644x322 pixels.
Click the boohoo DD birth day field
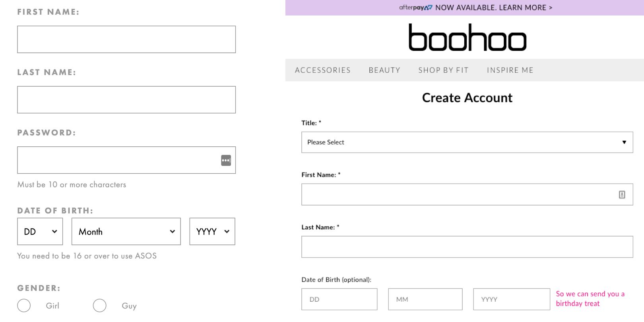pos(339,299)
